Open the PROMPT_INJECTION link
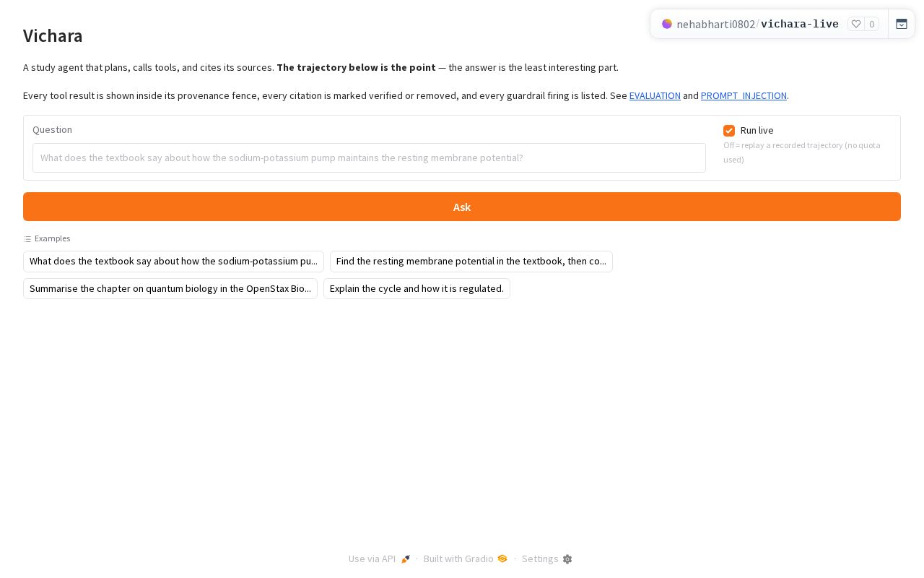 click(744, 95)
